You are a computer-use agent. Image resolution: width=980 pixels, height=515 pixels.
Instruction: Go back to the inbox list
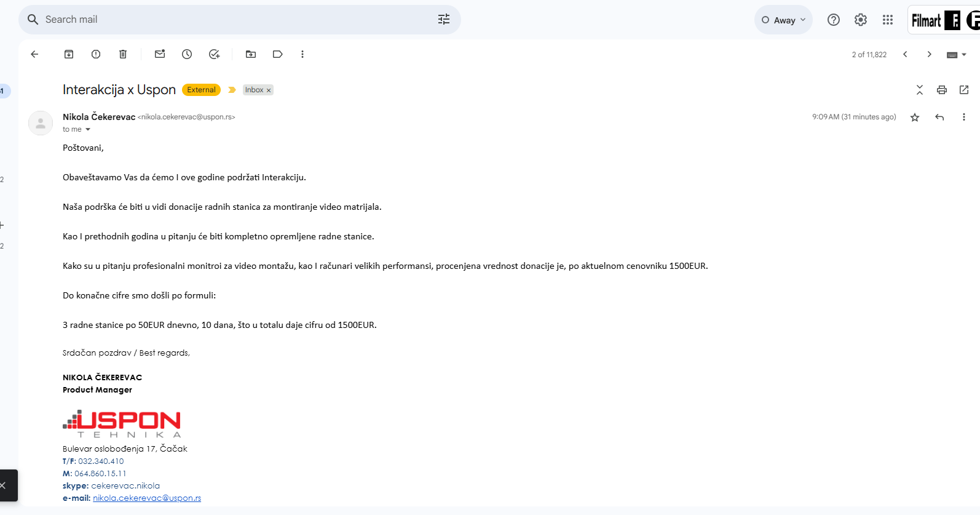(34, 54)
